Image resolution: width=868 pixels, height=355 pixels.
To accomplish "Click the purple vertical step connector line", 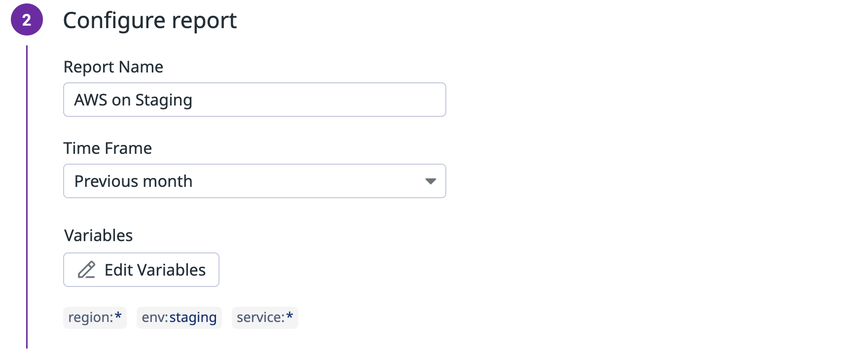I will click(27, 197).
